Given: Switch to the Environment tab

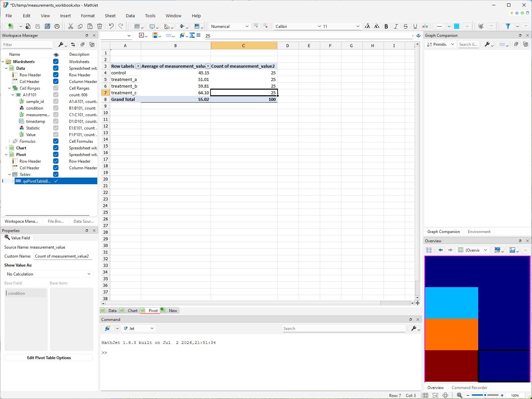Looking at the screenshot, I should (479, 232).
